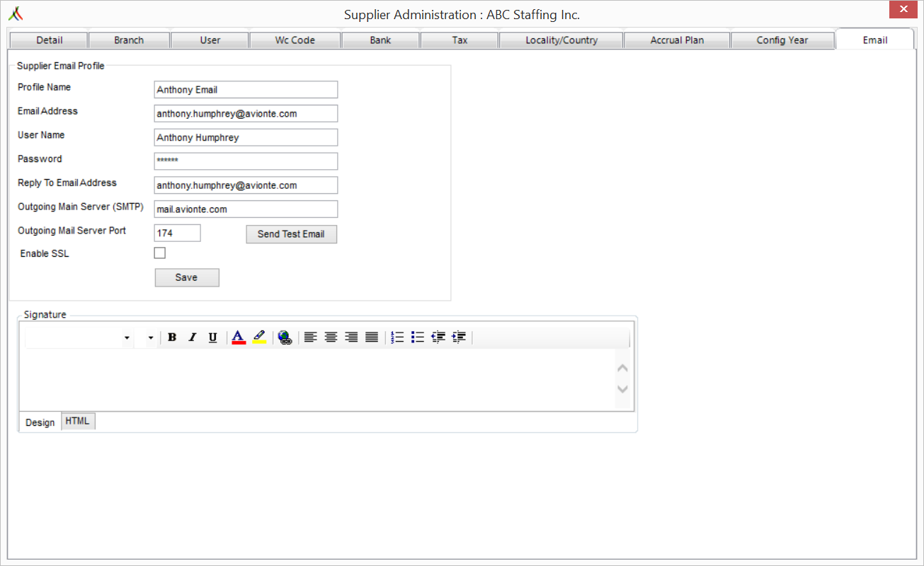924x566 pixels.
Task: Apply the yellow highlight color
Action: [x=259, y=337]
